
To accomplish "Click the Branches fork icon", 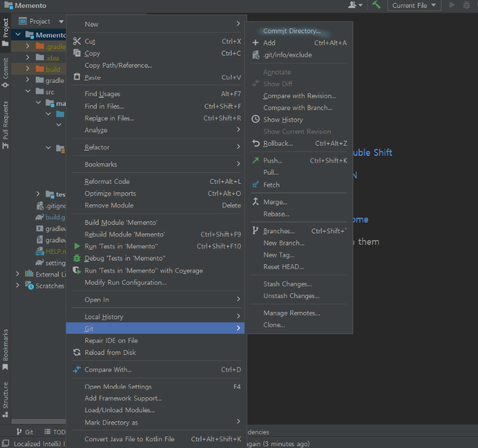I will 256,231.
